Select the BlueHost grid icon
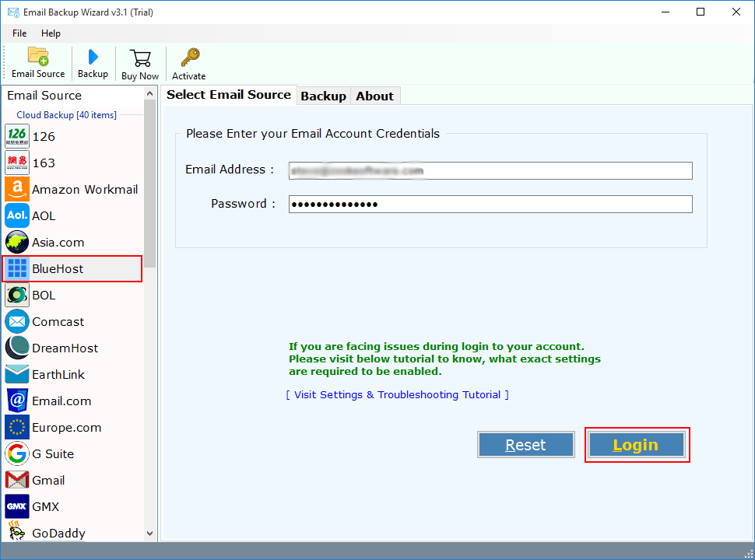The image size is (755, 560). click(17, 268)
